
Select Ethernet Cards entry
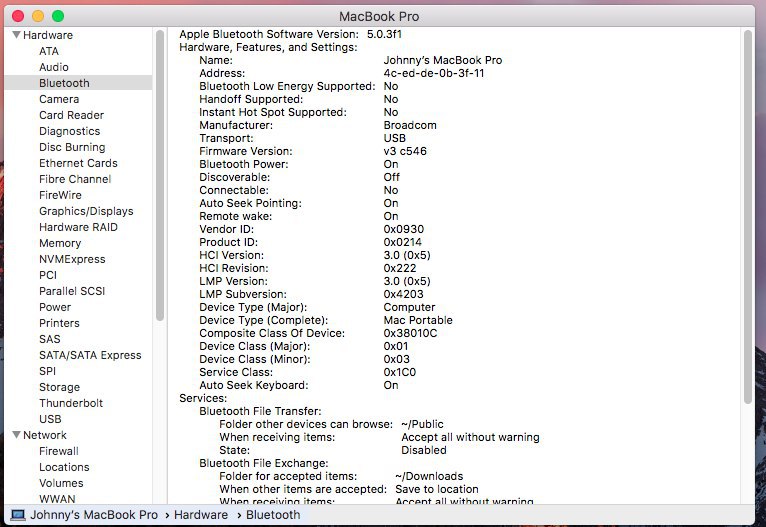[78, 163]
